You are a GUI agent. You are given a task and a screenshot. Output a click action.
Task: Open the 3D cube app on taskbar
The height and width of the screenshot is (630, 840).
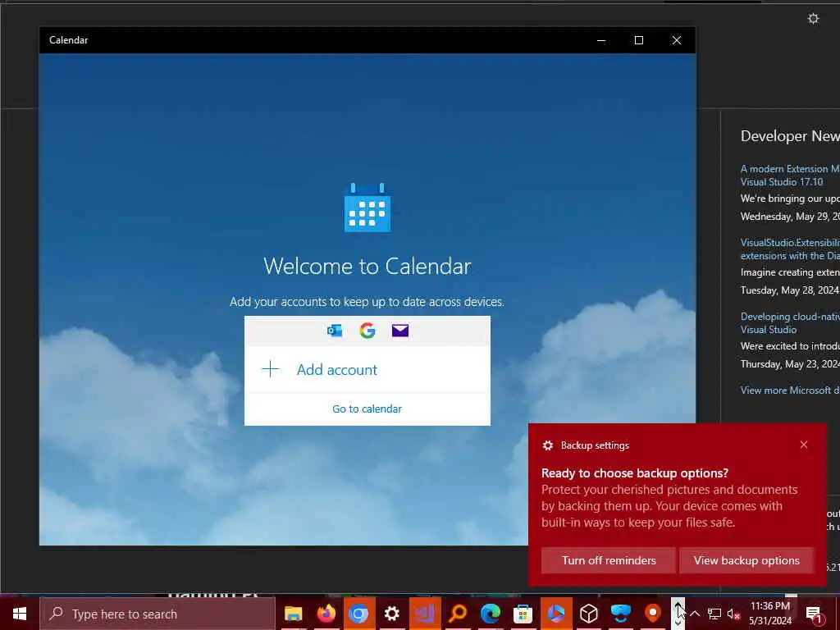(589, 614)
